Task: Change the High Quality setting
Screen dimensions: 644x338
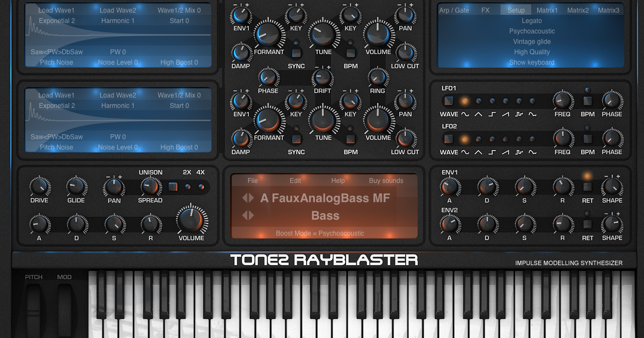Action: [x=532, y=52]
